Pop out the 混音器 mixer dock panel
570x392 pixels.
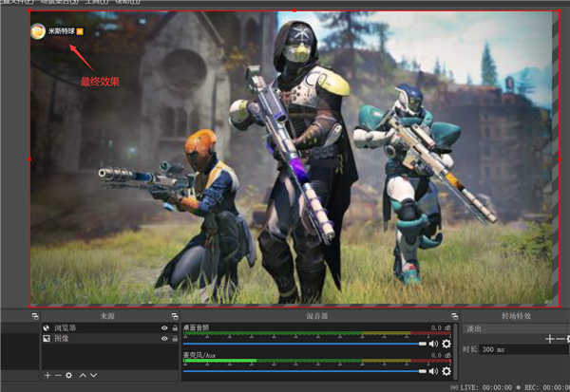453,315
